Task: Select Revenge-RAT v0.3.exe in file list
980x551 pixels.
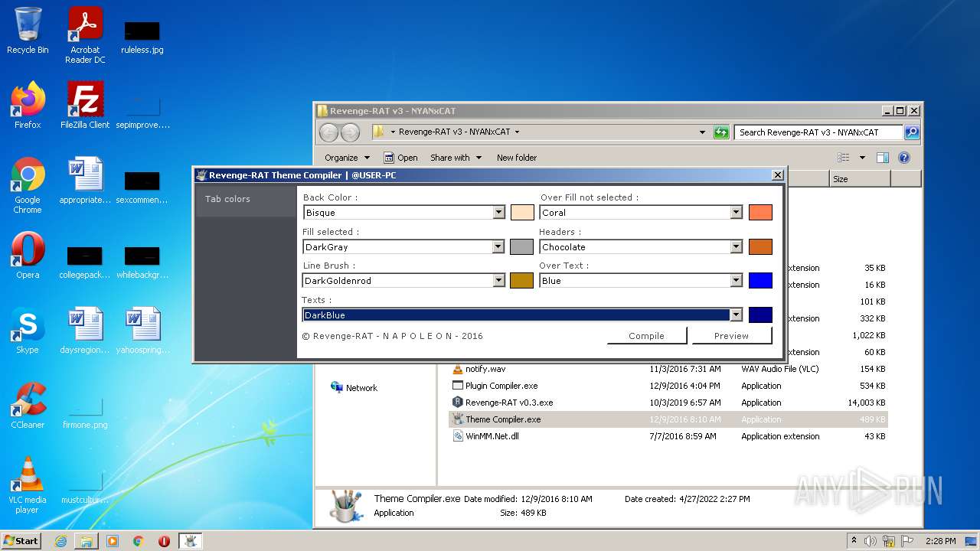Action: click(x=509, y=403)
